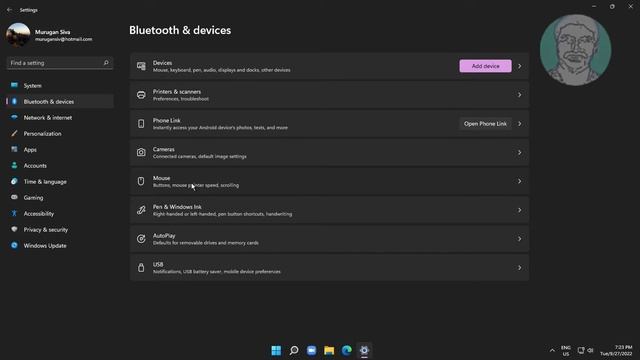Click the Privacy & security shield icon
This screenshot has height=360, width=640.
[14, 229]
